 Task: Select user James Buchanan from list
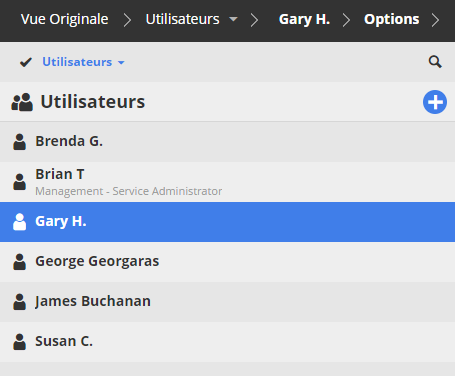point(227,302)
